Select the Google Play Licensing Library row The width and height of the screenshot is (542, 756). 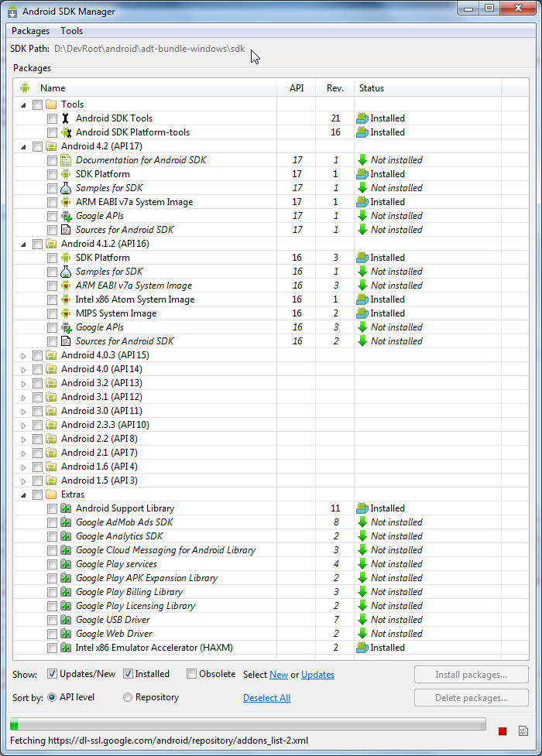pos(271,606)
